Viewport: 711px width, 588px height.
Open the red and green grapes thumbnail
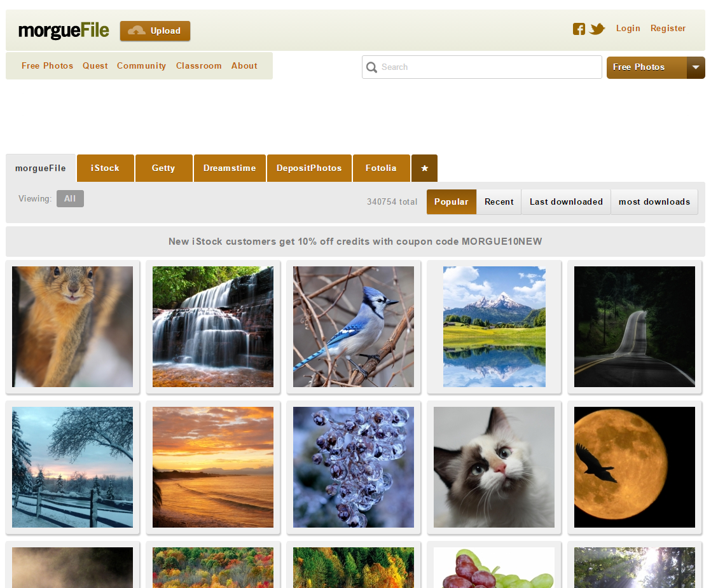click(494, 568)
